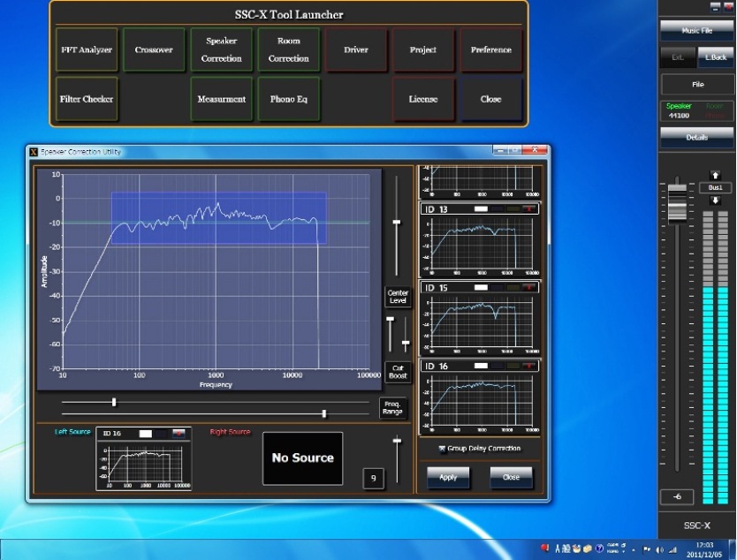The image size is (737, 560).
Task: Remove ID 16 from Left Source with red X
Action: point(180,434)
